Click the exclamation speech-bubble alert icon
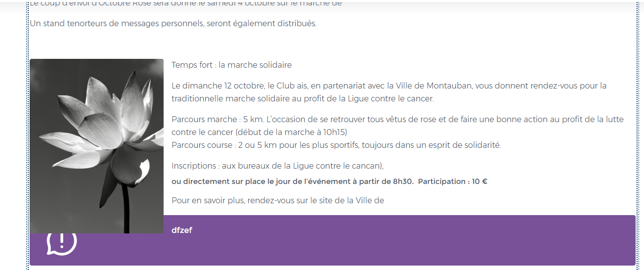The height and width of the screenshot is (270, 644). 62,242
